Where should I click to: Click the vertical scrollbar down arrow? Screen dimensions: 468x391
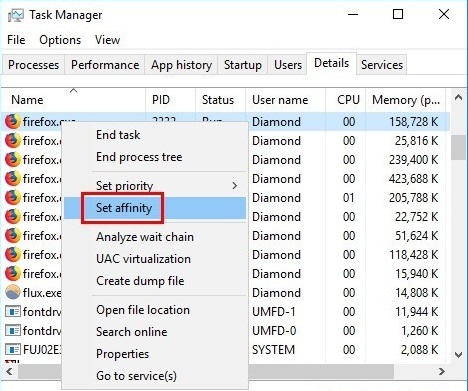(459, 354)
